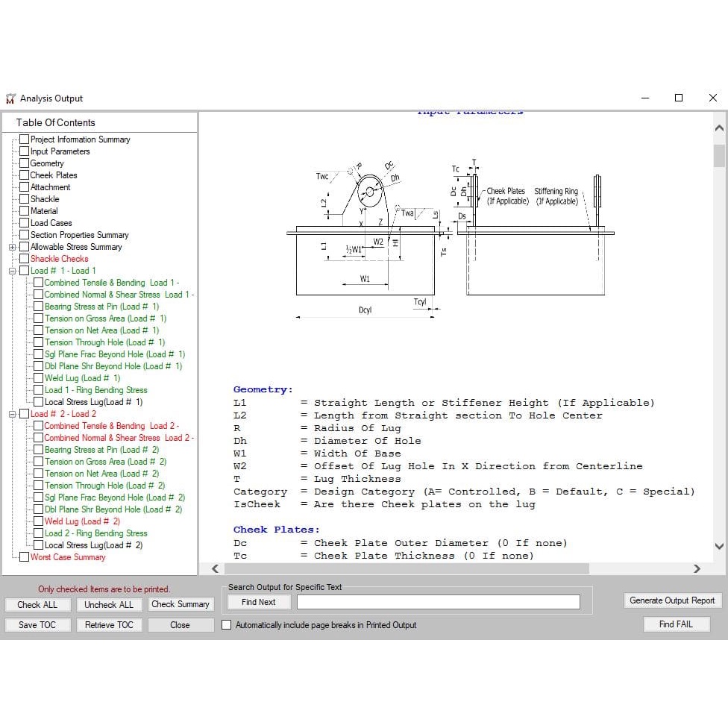
Task: Click the horizontal scrollbar thumb
Action: tap(407, 568)
